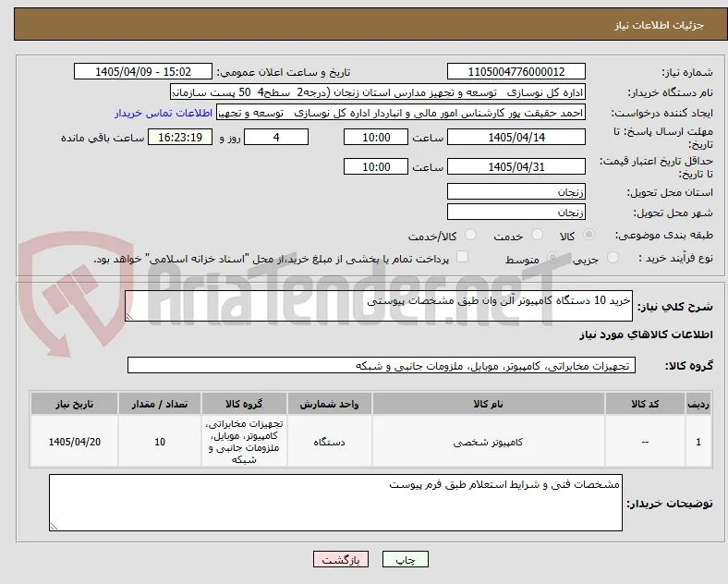Click the remaining days field showing 4
The height and width of the screenshot is (584, 728).
click(276, 137)
